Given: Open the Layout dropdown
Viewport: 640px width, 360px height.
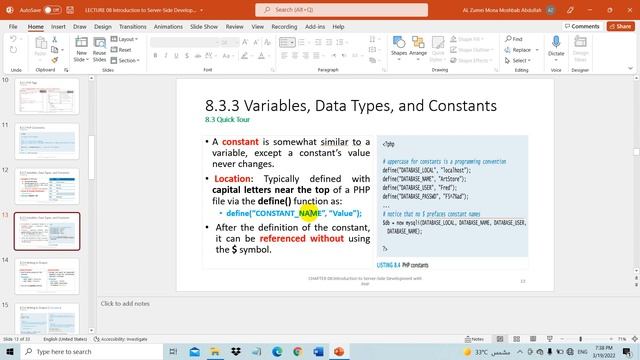Looking at the screenshot, I should [124, 39].
